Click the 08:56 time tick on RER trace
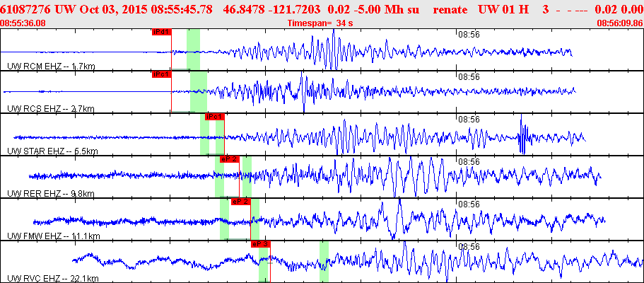Screen dimensions: 644x283 (469, 161)
